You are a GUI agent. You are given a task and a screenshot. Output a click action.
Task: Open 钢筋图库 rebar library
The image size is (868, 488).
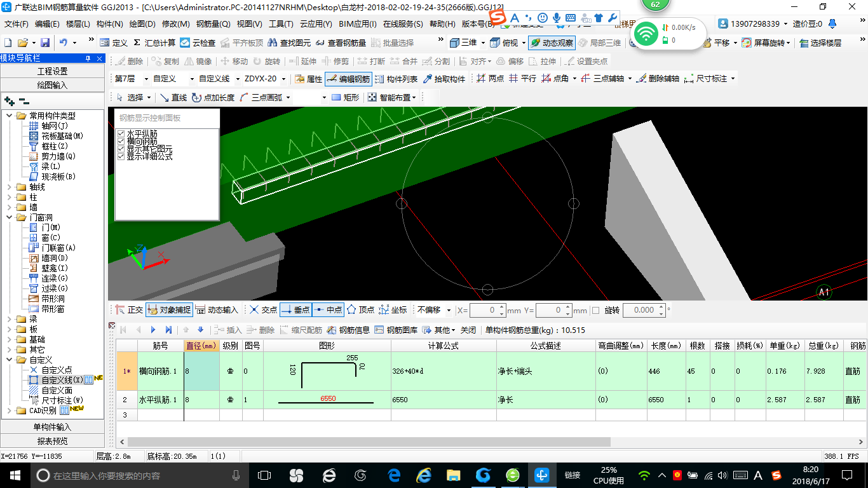(396, 330)
